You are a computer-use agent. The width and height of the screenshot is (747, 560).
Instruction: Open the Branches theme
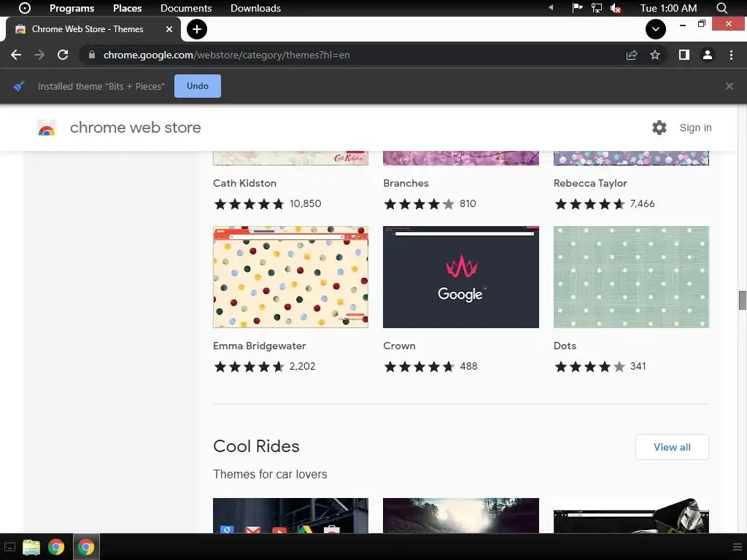(x=406, y=183)
